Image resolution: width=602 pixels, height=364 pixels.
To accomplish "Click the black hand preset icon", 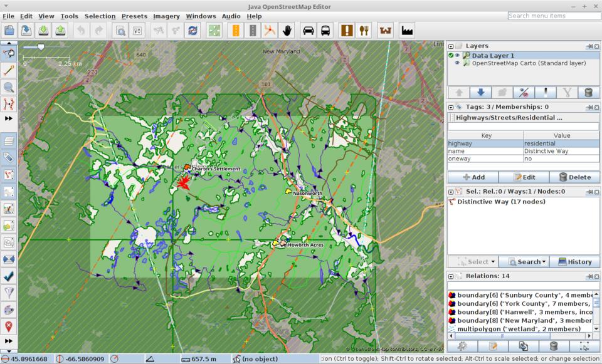I will [x=287, y=30].
